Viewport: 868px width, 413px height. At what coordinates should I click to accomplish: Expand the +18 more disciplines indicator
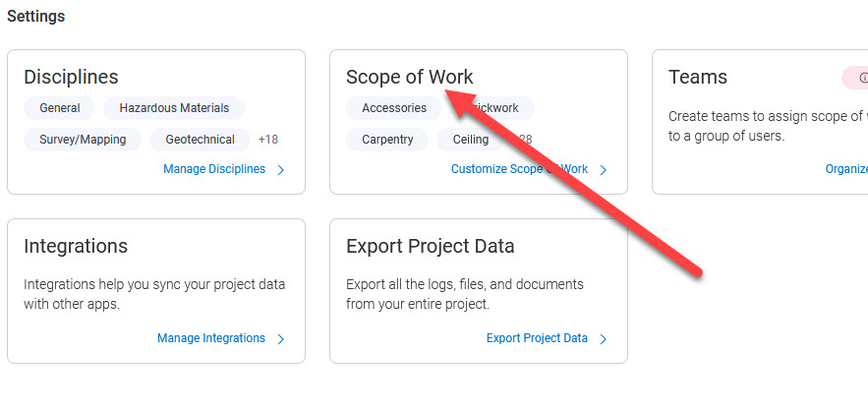pyautogui.click(x=268, y=140)
